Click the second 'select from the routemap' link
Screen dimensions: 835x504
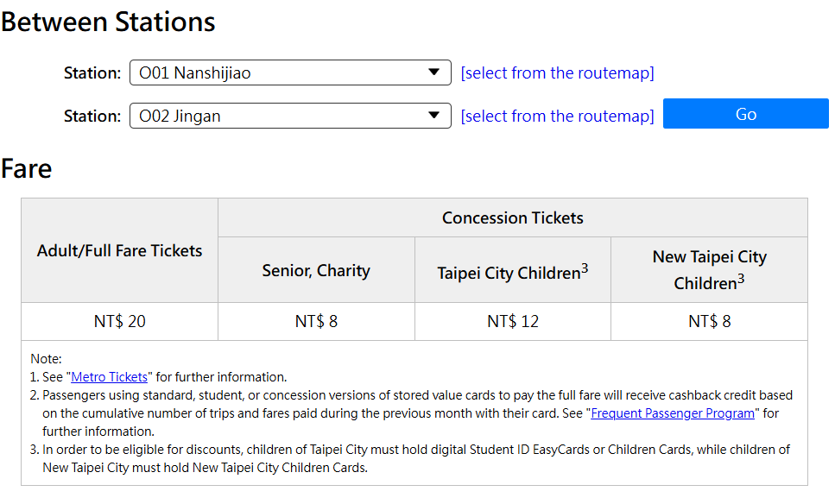click(557, 116)
